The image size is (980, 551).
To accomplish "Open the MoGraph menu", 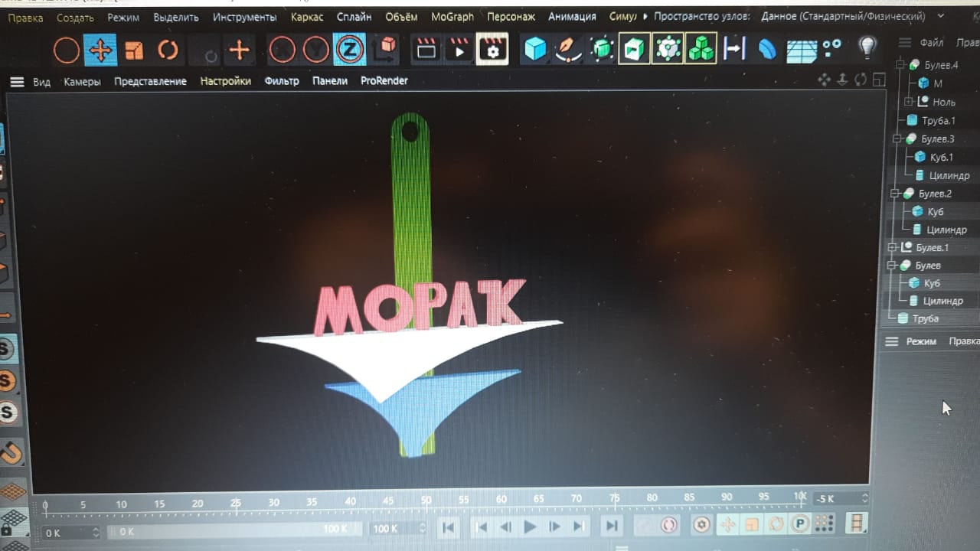I will (452, 17).
